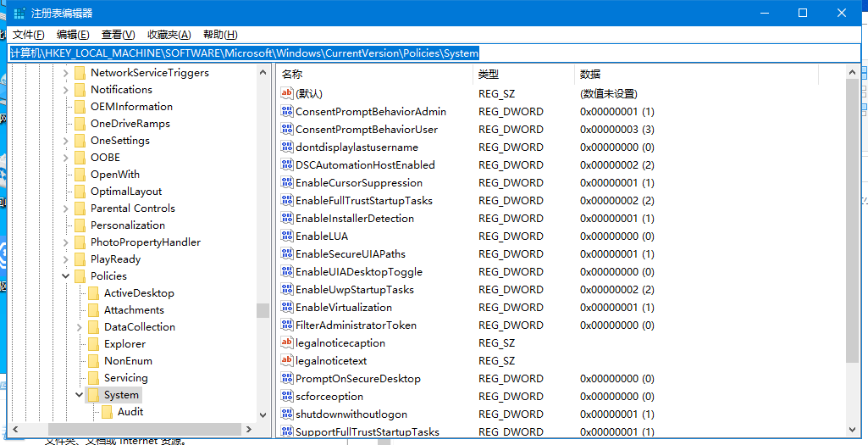868x445 pixels.
Task: Select the legalnoticecaption string icon
Action: click(x=287, y=342)
